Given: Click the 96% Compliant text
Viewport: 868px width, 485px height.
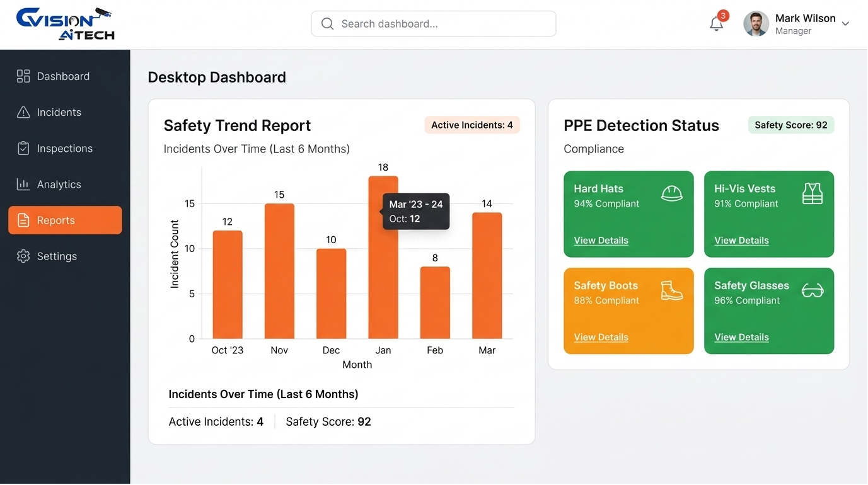Looking at the screenshot, I should pos(747,301).
